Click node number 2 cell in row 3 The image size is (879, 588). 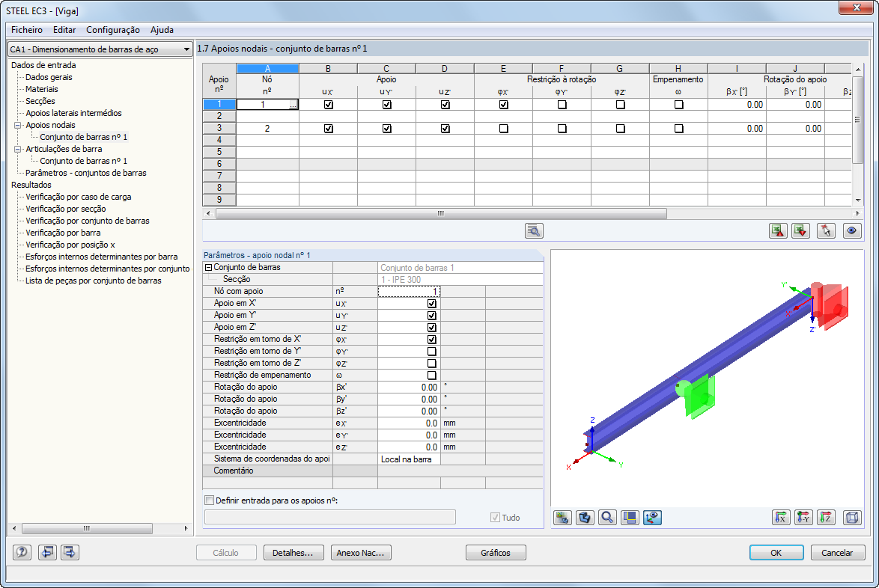pos(267,128)
